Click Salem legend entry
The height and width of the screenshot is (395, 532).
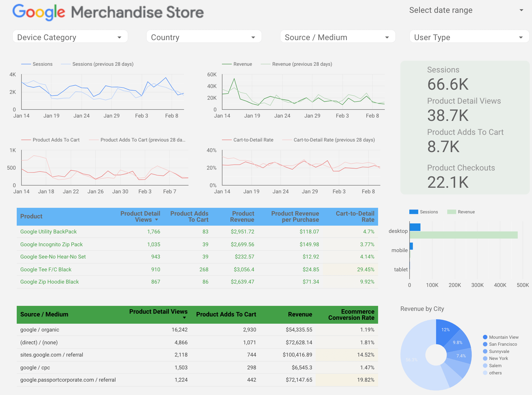(x=492, y=366)
